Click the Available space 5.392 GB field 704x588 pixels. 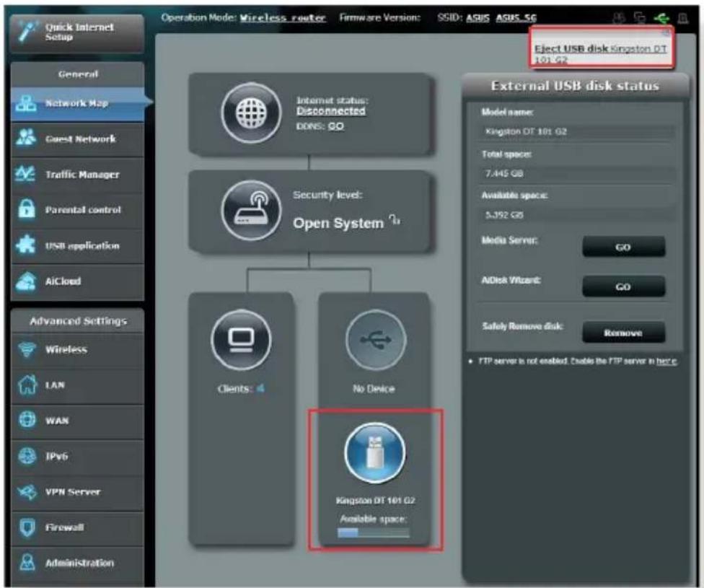pos(576,215)
